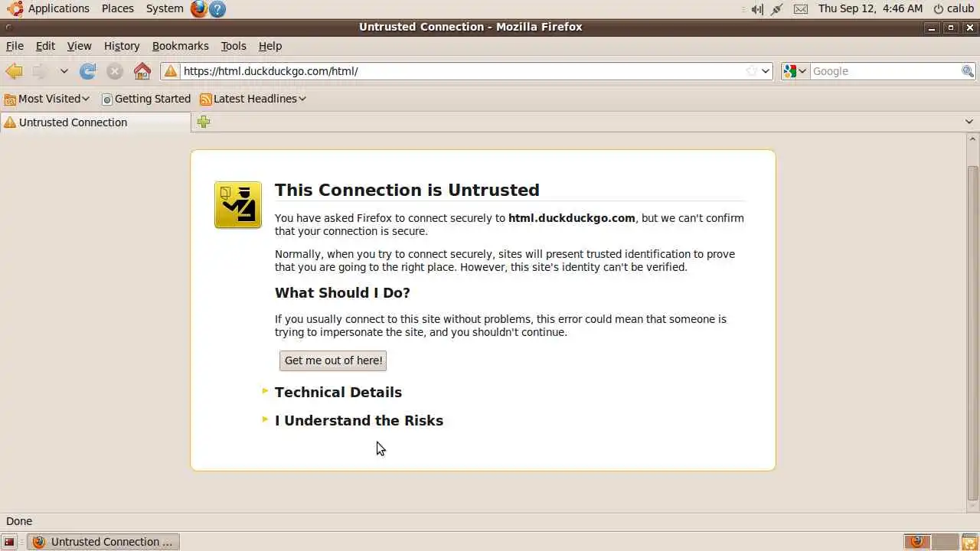Viewport: 980px width, 551px height.
Task: Open the Help launcher in top panel
Action: click(217, 8)
